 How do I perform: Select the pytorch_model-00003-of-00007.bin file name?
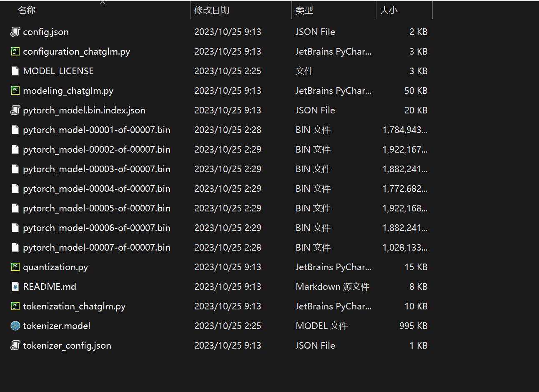(x=97, y=169)
